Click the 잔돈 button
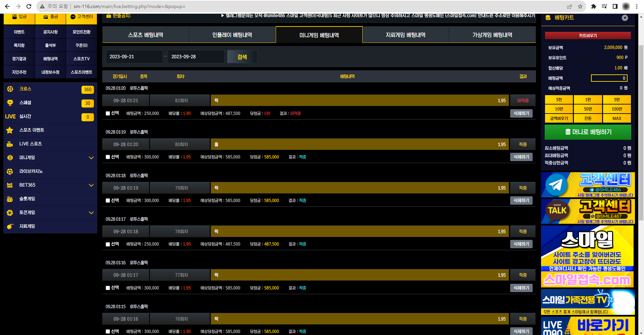This screenshot has width=644, height=335. point(588,118)
